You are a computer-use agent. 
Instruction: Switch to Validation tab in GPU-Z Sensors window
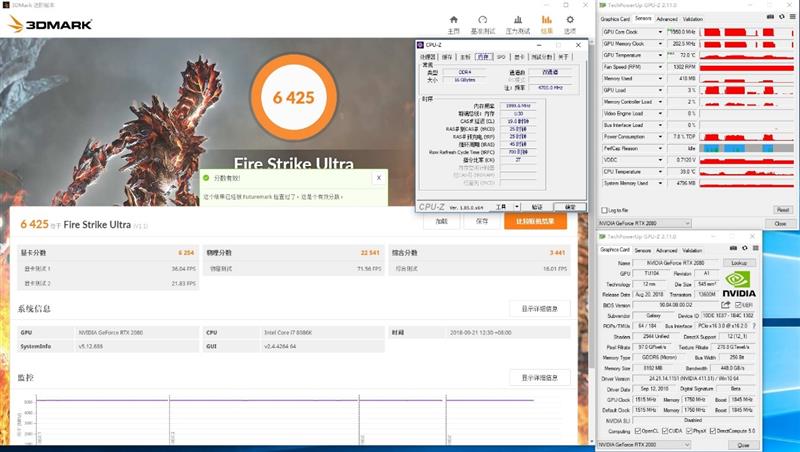[x=693, y=19]
